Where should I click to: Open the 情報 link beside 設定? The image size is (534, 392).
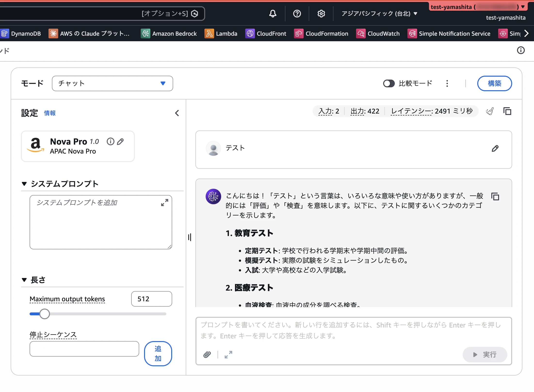click(x=50, y=113)
